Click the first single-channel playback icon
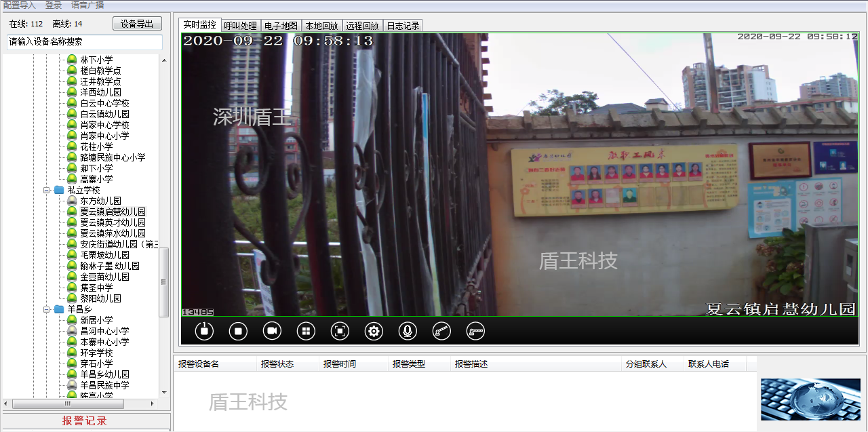The image size is (868, 432). tap(204, 331)
